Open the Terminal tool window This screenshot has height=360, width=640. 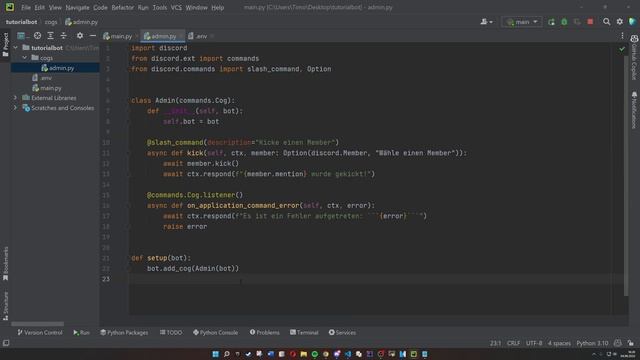(304, 333)
